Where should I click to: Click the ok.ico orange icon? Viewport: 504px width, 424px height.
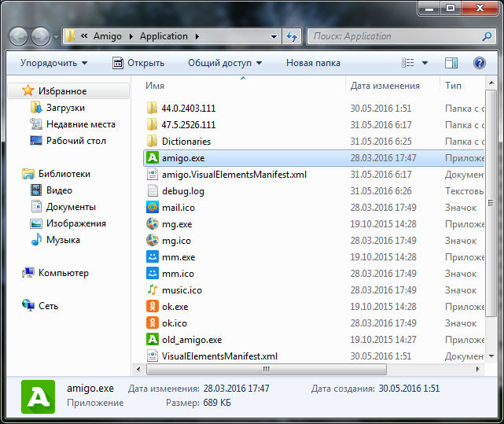153,323
